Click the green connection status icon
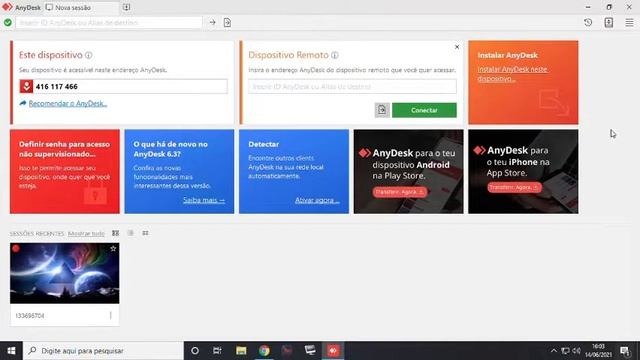Screen dimensions: 640x360 point(8,22)
